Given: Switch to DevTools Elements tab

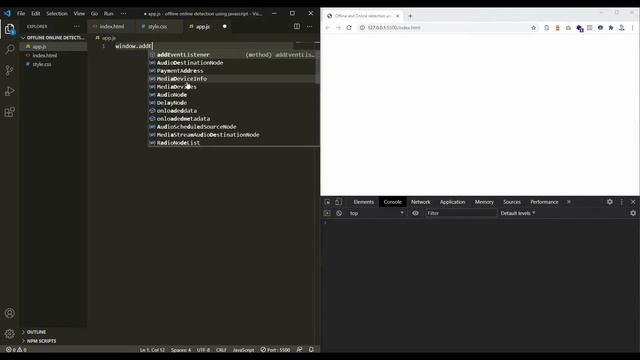Looking at the screenshot, I should point(363,202).
